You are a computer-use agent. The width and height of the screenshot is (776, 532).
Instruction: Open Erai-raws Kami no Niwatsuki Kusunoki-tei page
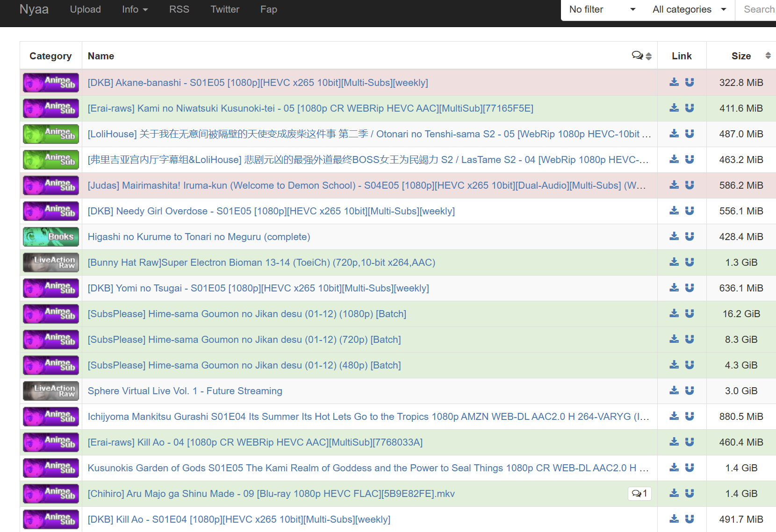click(310, 108)
